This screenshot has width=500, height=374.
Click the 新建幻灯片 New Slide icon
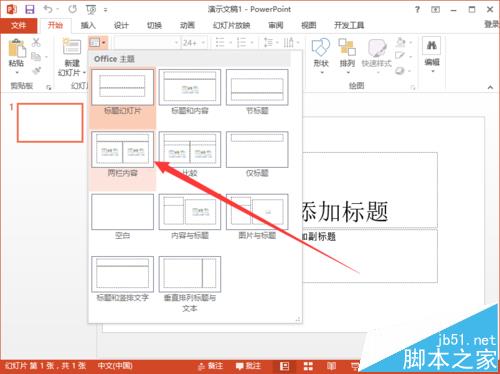[72, 47]
